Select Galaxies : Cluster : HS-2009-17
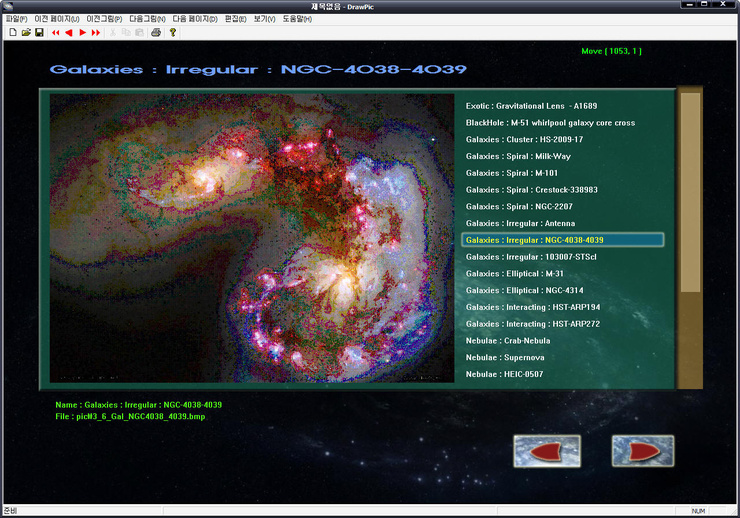This screenshot has height=518, width=740. click(x=524, y=140)
